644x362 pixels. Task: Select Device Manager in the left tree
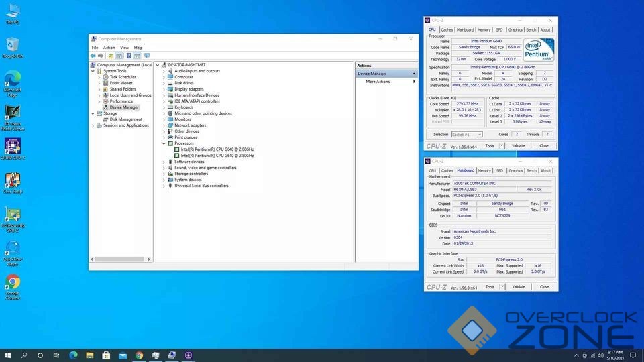coord(124,107)
